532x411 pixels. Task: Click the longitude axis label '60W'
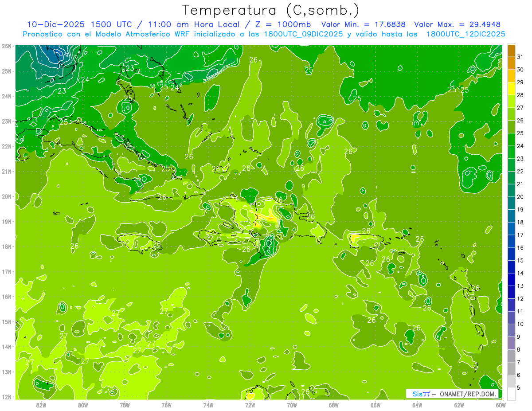point(501,405)
